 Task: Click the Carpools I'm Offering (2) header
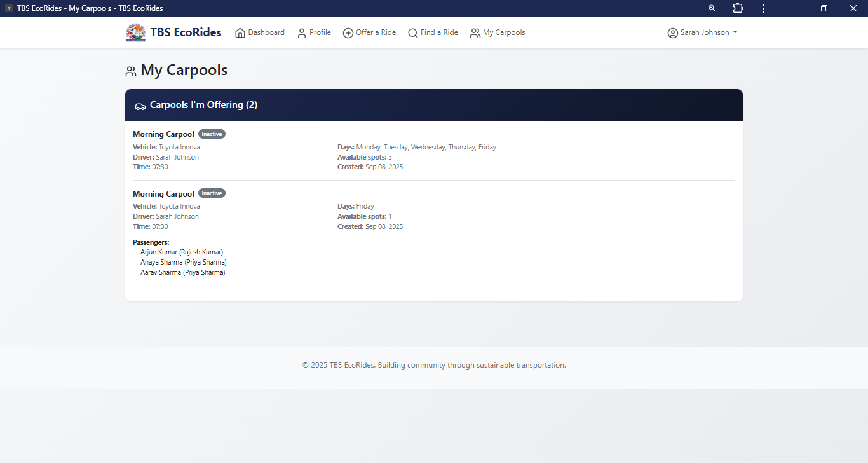pos(203,105)
